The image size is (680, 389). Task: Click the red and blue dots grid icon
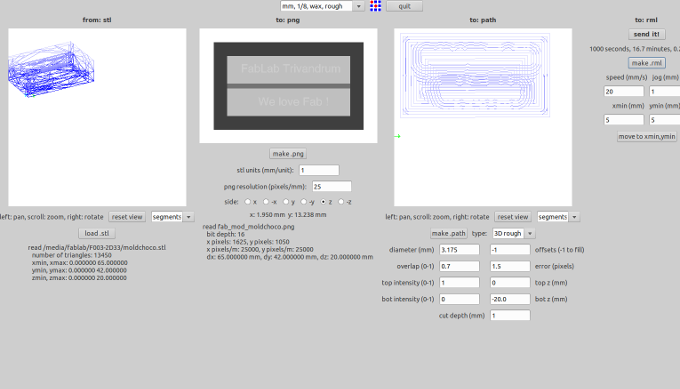[x=376, y=6]
